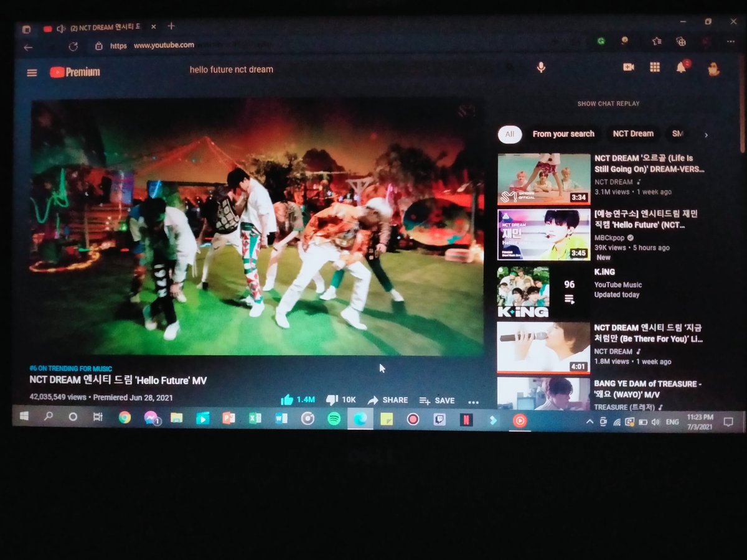Select the partially visible SM chip
Screen dimensions: 747x560
678,134
